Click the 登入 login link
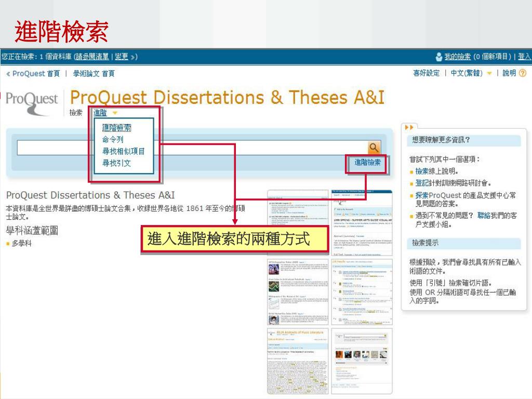 pyautogui.click(x=525, y=57)
